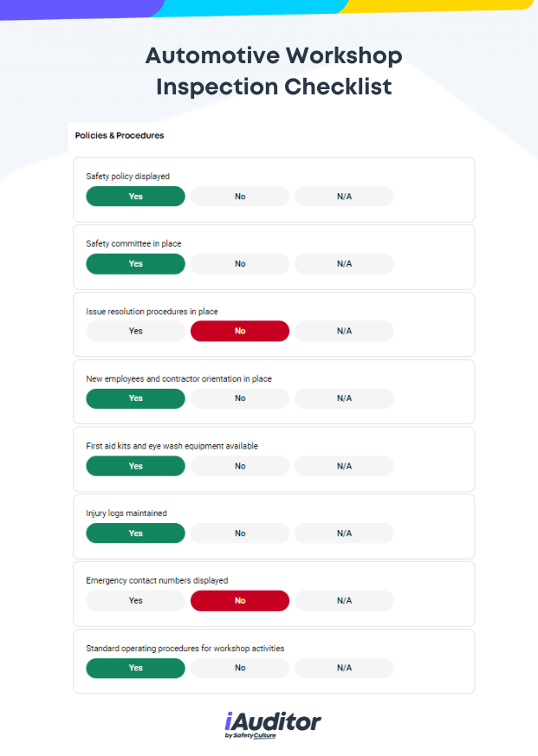
Task: Set N/A for Issue resolution procedures
Action: click(x=345, y=331)
